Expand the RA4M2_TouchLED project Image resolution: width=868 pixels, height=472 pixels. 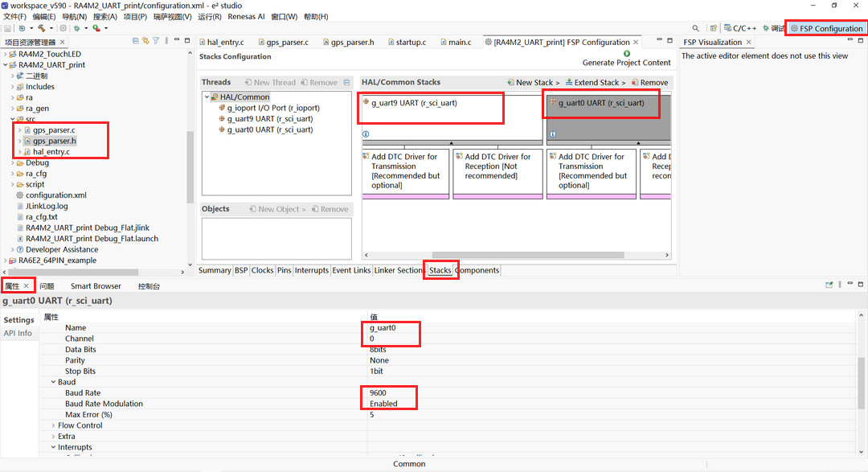tap(6, 55)
